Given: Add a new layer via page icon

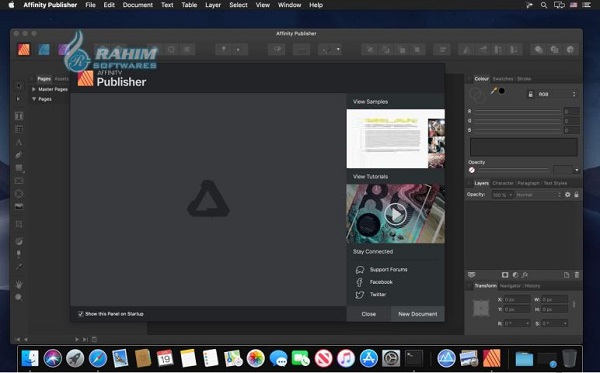Looking at the screenshot, I should pos(566,275).
